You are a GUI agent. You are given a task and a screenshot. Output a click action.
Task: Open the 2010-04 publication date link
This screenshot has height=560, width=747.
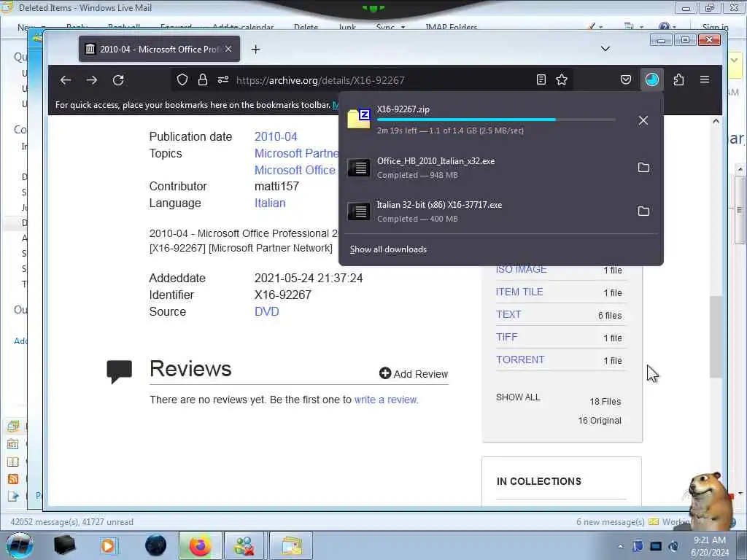pos(276,136)
